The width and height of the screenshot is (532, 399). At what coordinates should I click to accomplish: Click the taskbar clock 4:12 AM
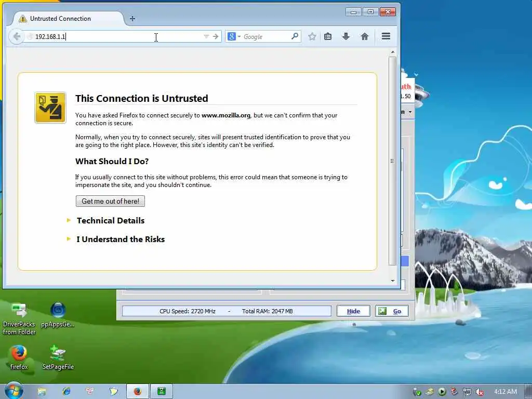(x=505, y=392)
